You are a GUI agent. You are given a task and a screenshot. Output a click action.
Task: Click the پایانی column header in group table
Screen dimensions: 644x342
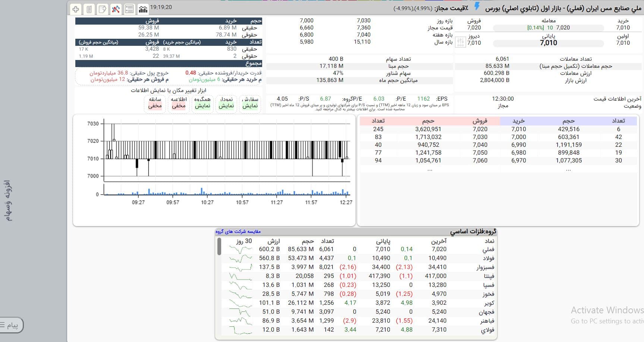tap(383, 241)
